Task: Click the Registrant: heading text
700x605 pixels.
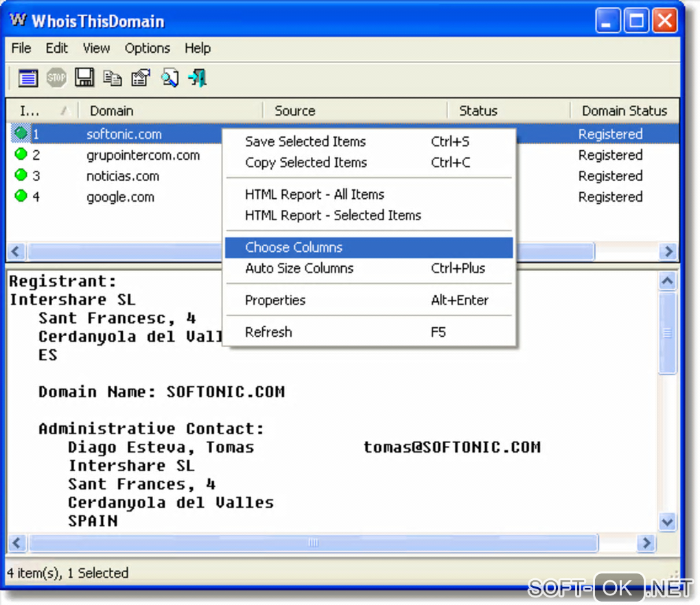Action: pyautogui.click(x=63, y=281)
